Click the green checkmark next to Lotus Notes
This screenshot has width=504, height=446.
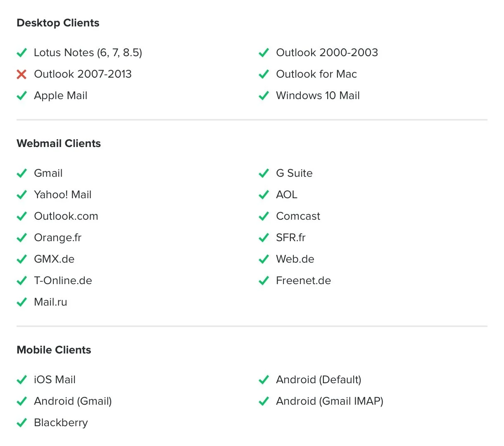tap(21, 53)
